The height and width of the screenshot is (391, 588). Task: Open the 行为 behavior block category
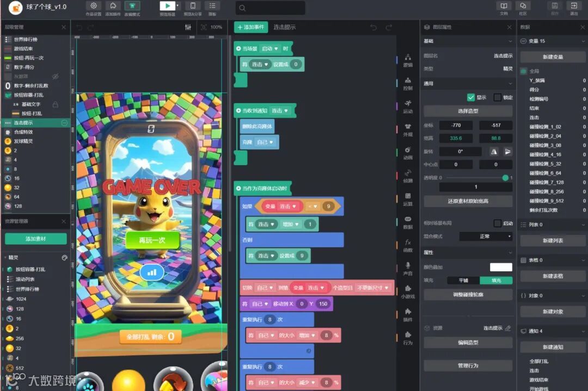tap(408, 338)
